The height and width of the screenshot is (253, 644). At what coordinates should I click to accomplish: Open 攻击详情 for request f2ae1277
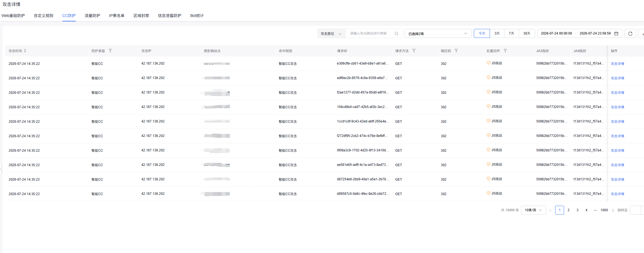click(x=618, y=93)
